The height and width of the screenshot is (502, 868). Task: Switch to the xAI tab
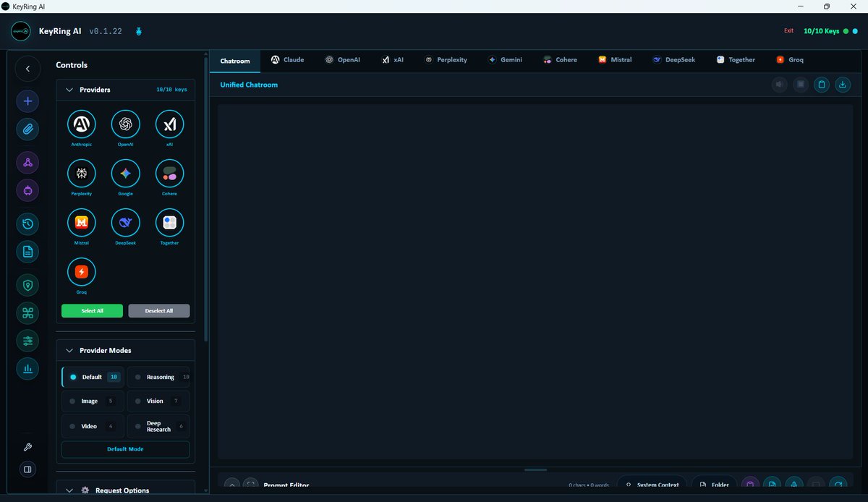coord(393,60)
